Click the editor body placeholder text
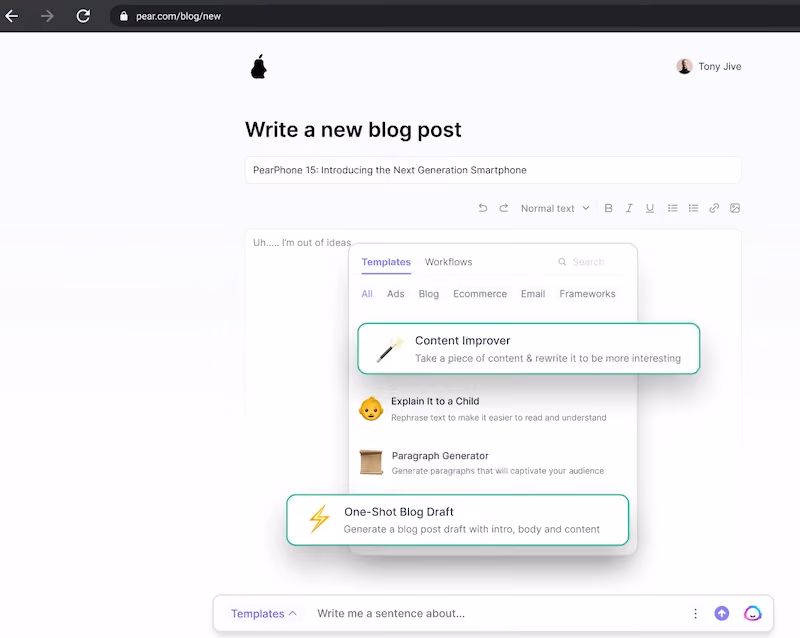 (302, 242)
